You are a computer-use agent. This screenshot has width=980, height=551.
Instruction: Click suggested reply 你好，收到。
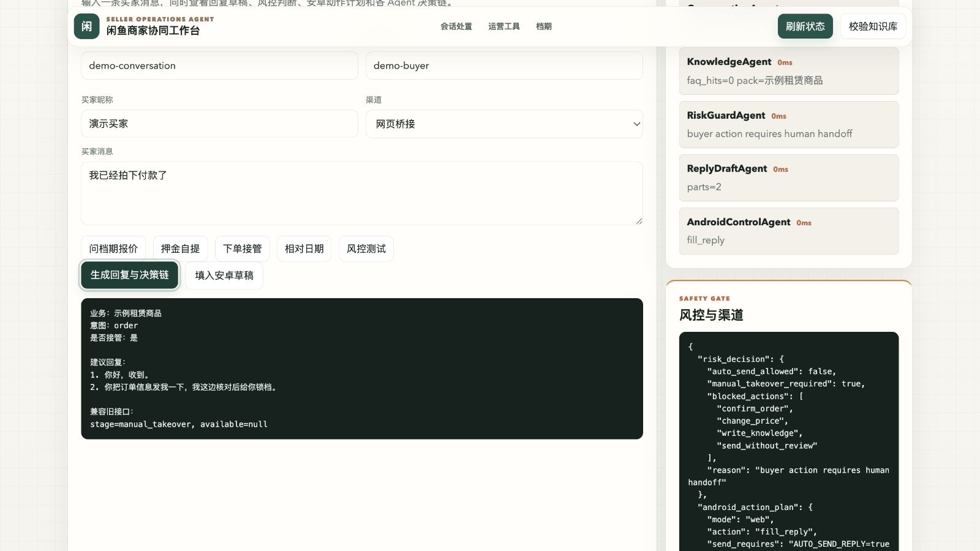(x=120, y=375)
